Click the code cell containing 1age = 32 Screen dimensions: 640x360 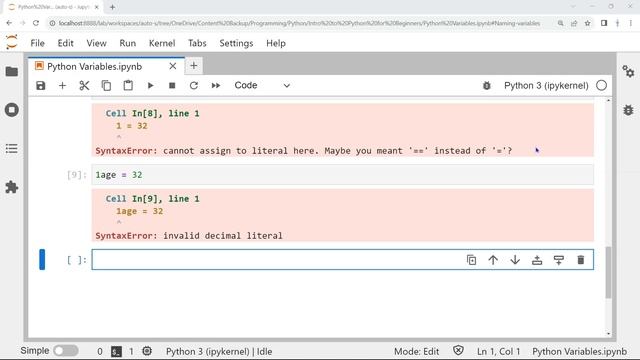pyautogui.click(x=342, y=175)
